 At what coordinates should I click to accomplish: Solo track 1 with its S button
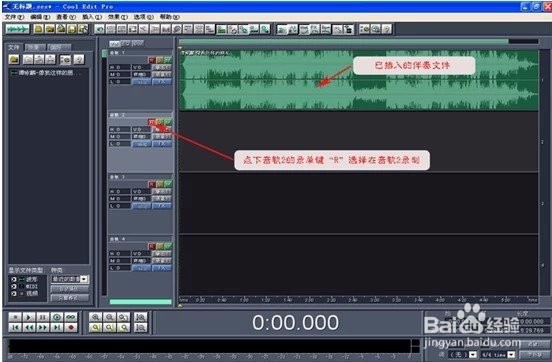(x=160, y=60)
